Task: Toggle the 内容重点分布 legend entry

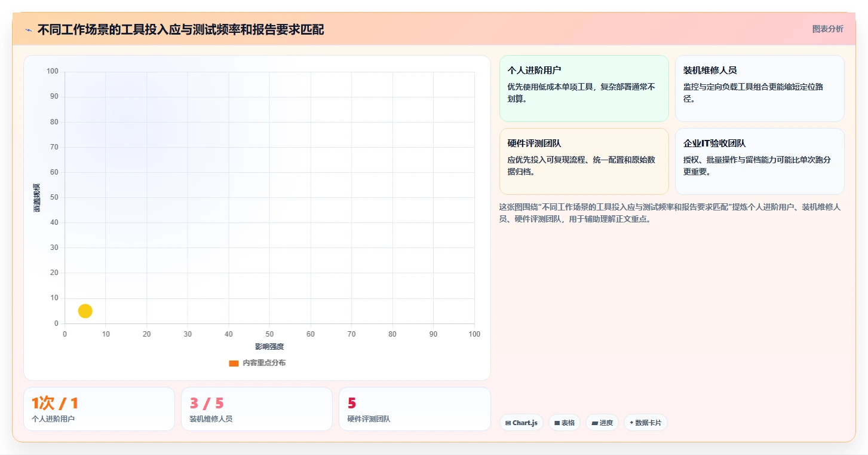Action: pyautogui.click(x=257, y=363)
